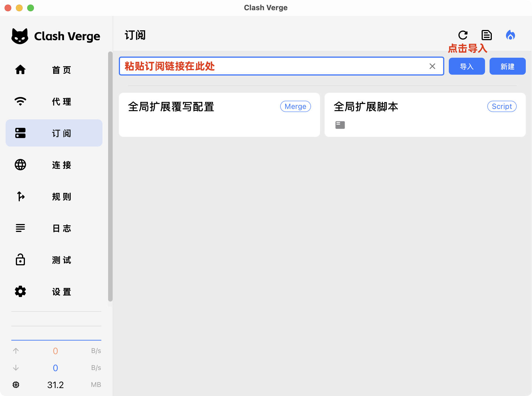The height and width of the screenshot is (396, 532).
Task: Open the 设置 gear icon
Action: pyautogui.click(x=20, y=291)
